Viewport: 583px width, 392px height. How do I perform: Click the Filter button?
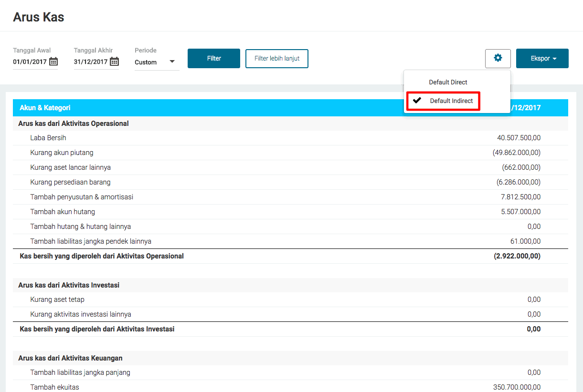(214, 58)
